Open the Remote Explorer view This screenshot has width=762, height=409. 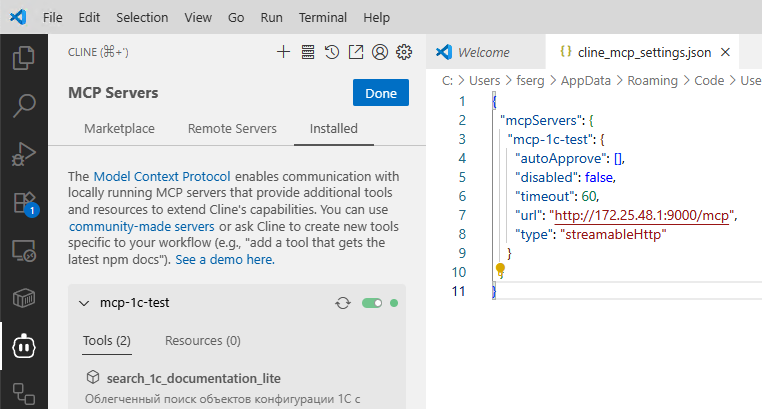23,251
